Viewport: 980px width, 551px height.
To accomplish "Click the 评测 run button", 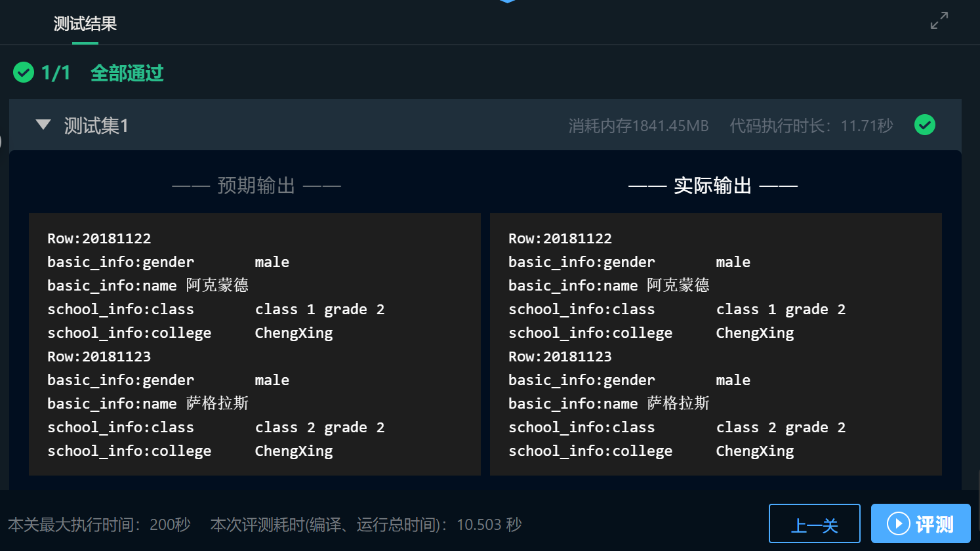I will click(x=921, y=523).
